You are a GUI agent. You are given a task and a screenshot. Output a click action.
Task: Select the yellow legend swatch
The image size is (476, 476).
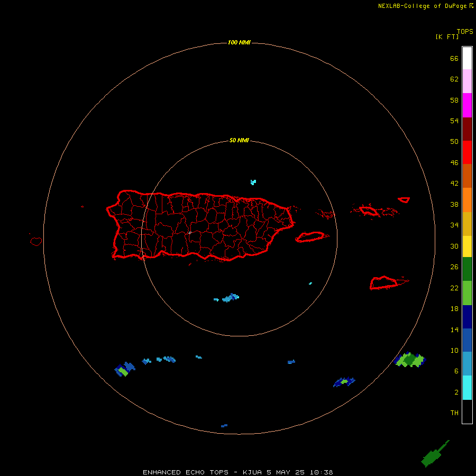467,246
